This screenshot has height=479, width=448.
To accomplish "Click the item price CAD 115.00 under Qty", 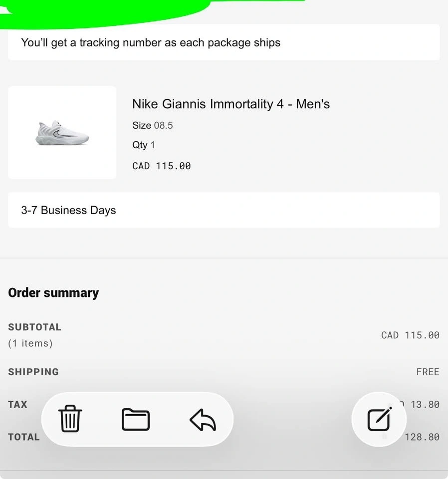I will tap(162, 166).
